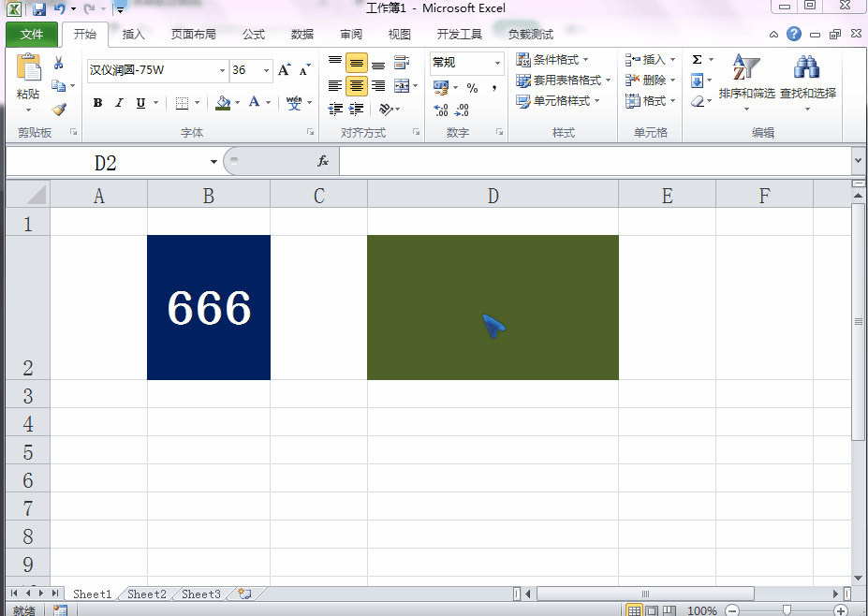Toggle align text right

378,86
